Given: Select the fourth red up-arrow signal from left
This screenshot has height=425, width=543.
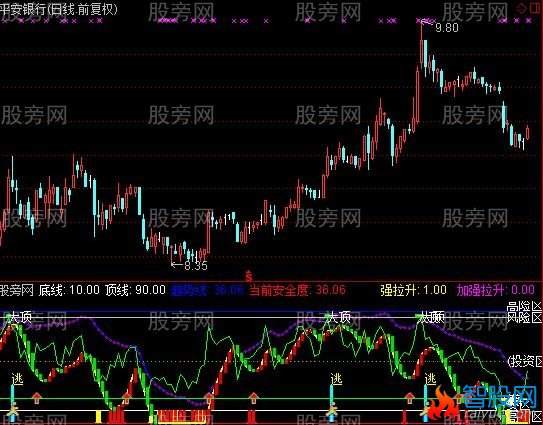Looking at the screenshot, I should (x=253, y=398).
